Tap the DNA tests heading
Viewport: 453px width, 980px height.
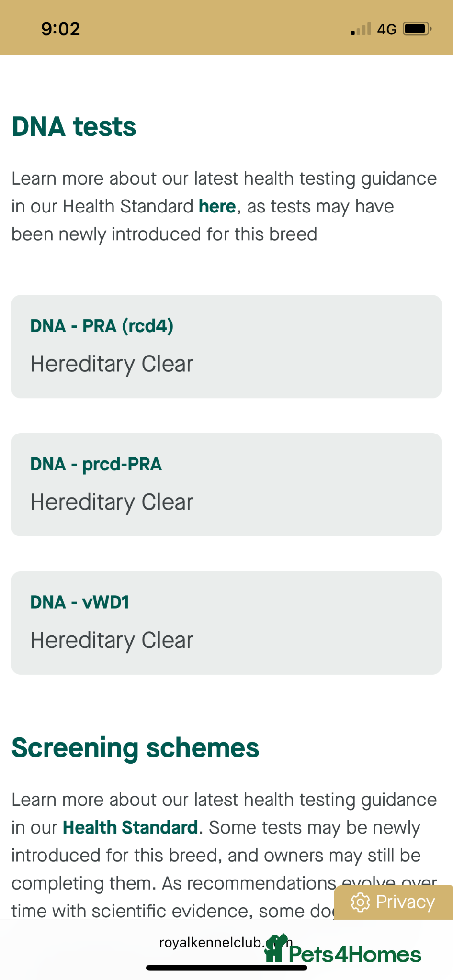pyautogui.click(x=74, y=127)
